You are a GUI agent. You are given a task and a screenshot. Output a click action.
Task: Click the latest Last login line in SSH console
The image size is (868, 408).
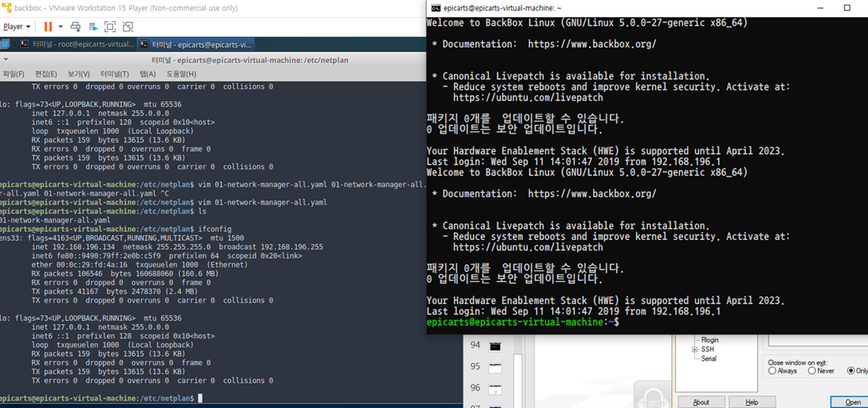[573, 311]
